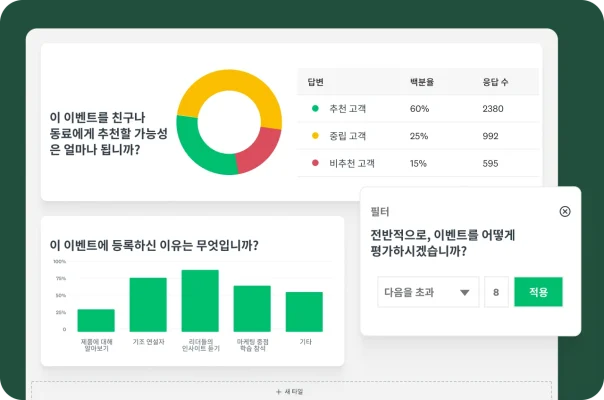The height and width of the screenshot is (400, 604).
Task: Open the 다음을 초과 condition dropdown
Action: pyautogui.click(x=428, y=292)
